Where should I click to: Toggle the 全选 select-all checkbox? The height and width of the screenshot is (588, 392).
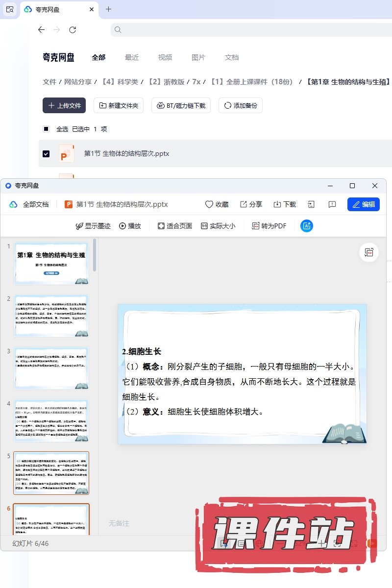pyautogui.click(x=46, y=129)
